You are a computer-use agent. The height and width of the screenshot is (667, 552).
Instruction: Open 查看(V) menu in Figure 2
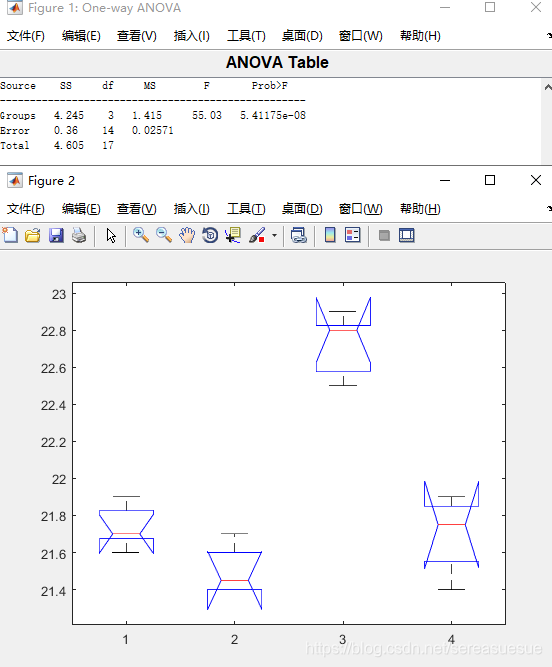click(x=137, y=209)
